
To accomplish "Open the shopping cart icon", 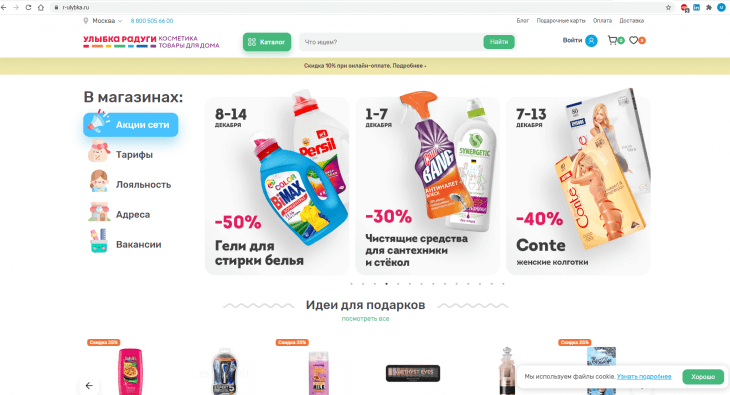I will coord(613,41).
